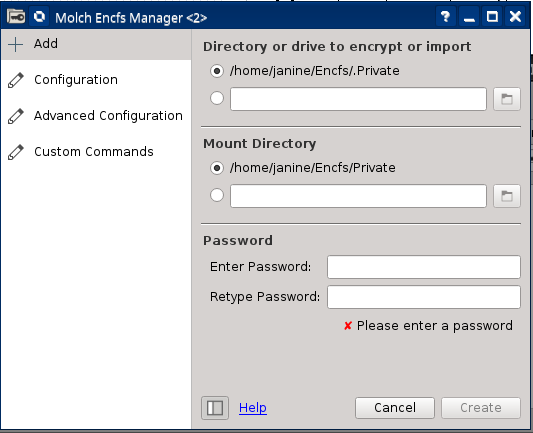533x433 pixels.
Task: Click the pencil icon next to Custom Commands
Action: [x=16, y=152]
